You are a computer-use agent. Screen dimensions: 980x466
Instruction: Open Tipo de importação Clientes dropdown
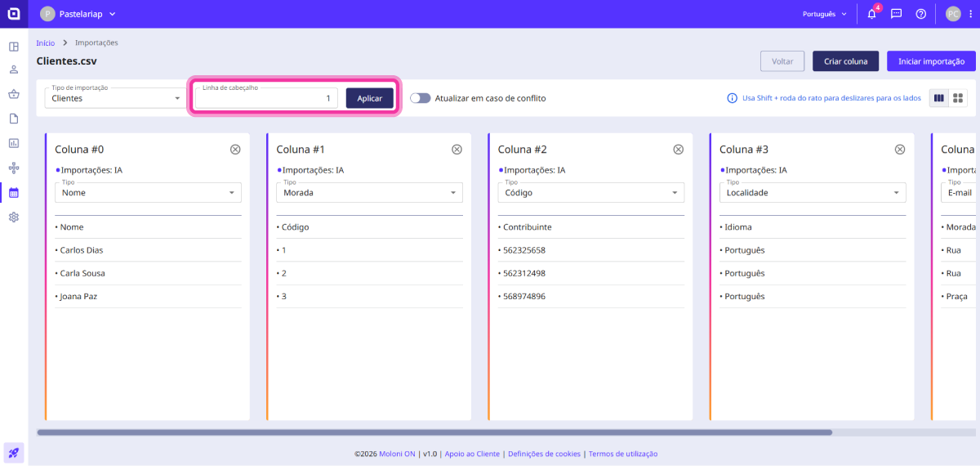coord(116,98)
